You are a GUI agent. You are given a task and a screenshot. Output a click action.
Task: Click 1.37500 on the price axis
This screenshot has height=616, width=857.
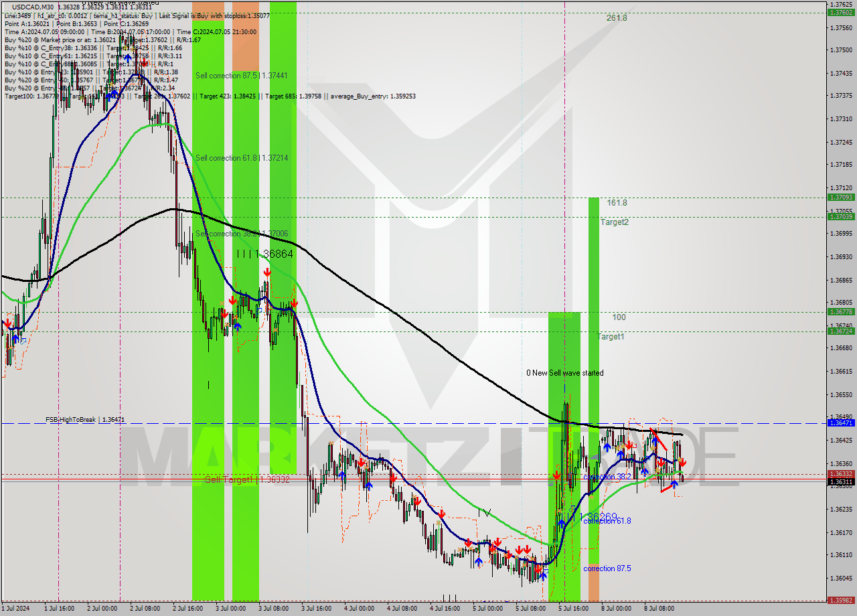tap(842, 50)
